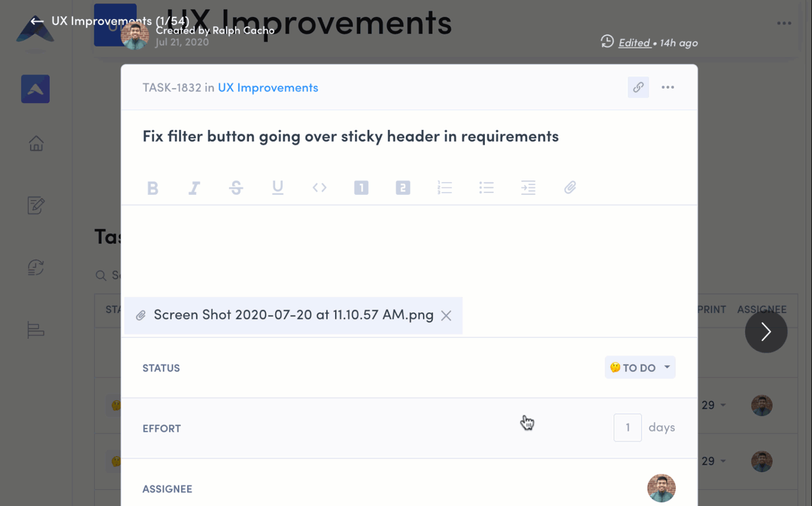
Task: Open home in the sidebar
Action: point(36,144)
